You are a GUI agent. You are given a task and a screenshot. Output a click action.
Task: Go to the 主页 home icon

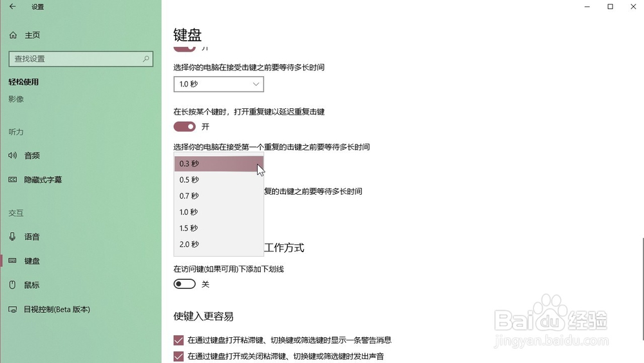click(13, 35)
